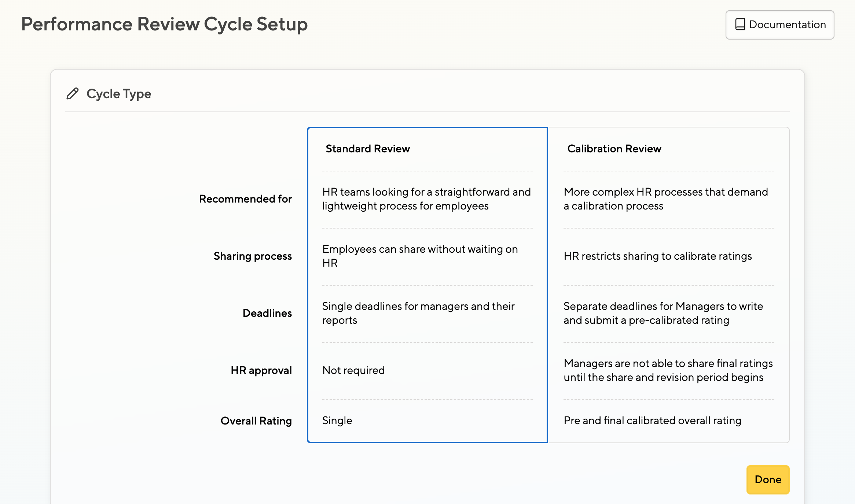855x504 pixels.
Task: Select the Standard Review heading
Action: coord(368,149)
